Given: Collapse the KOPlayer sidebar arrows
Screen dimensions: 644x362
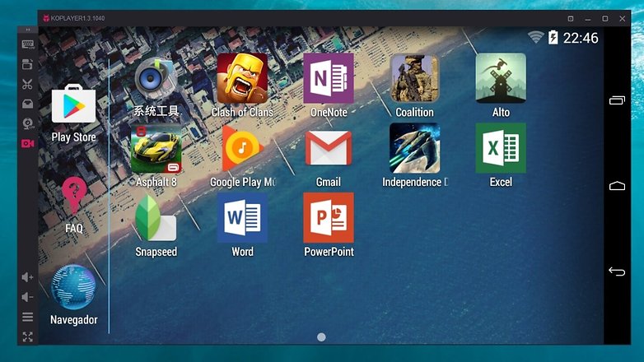Looking at the screenshot, I should 27,30.
